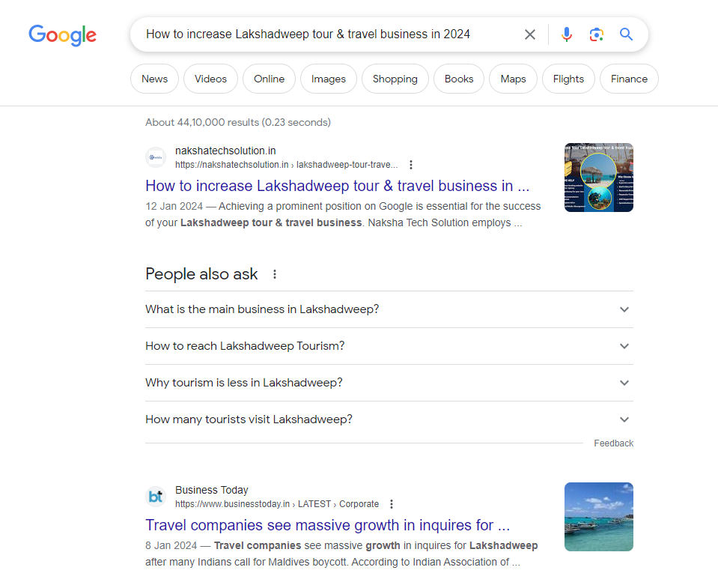
Task: Open the three-dot menu beside People also ask
Action: click(275, 274)
